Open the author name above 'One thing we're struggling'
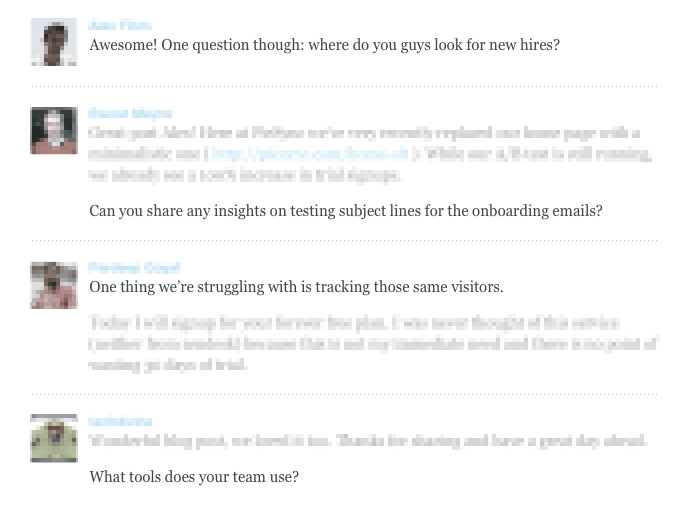This screenshot has height=510, width=690. [x=133, y=268]
